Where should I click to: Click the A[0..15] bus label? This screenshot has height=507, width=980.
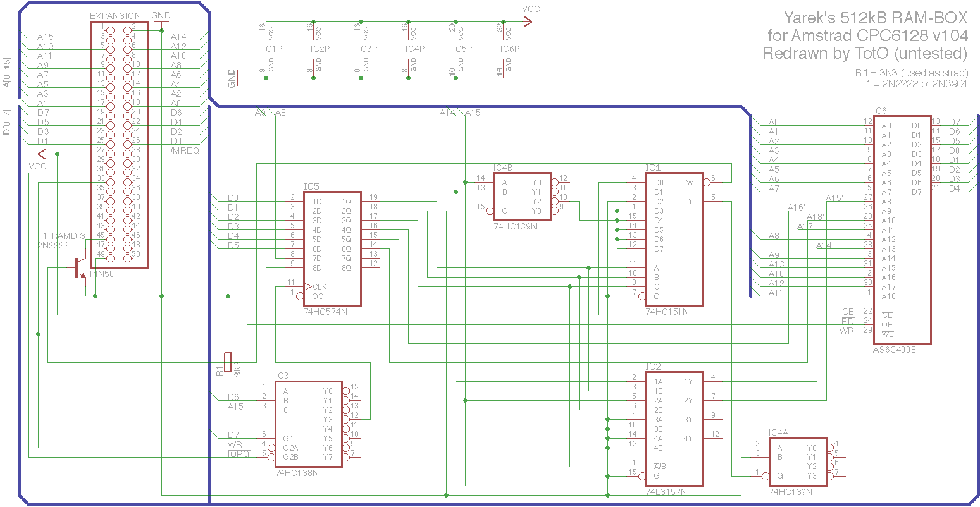tap(7, 73)
